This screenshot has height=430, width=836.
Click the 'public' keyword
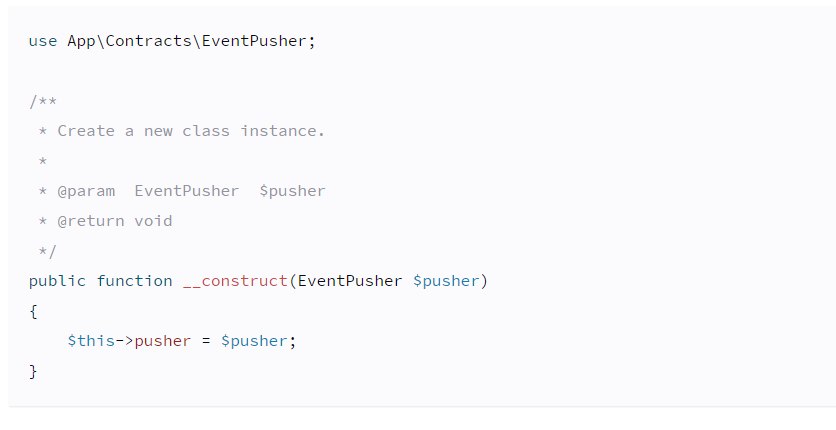coord(58,281)
